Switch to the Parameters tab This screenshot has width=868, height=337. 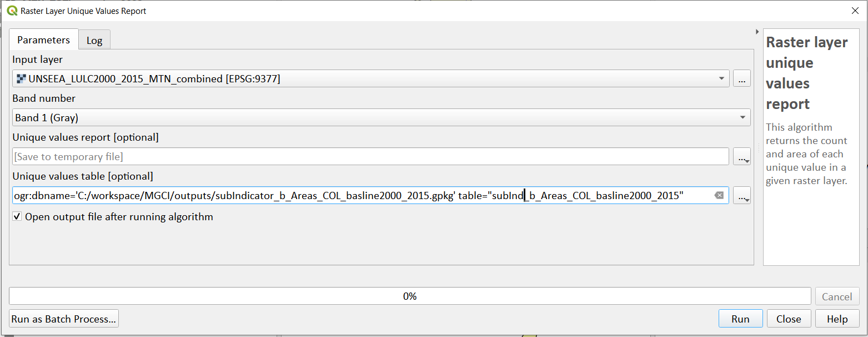(43, 40)
